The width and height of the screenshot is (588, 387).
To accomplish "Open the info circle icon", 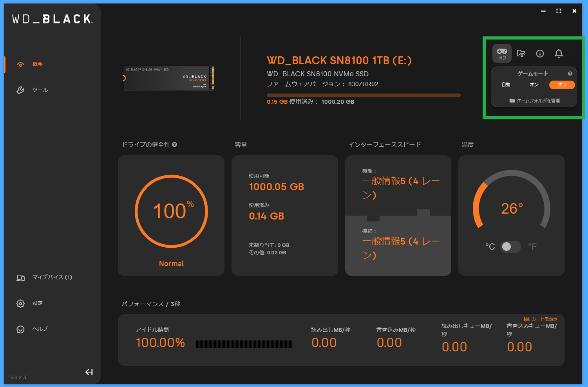I will tap(540, 54).
